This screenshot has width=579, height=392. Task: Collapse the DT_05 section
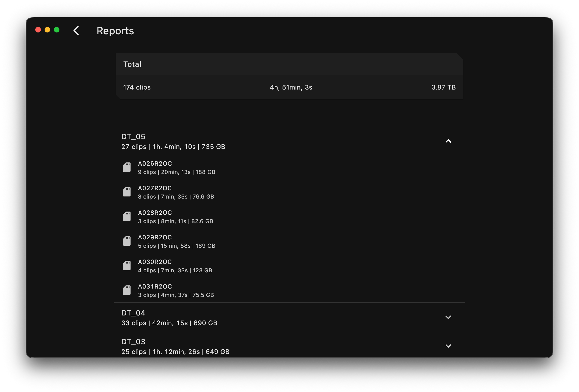449,141
